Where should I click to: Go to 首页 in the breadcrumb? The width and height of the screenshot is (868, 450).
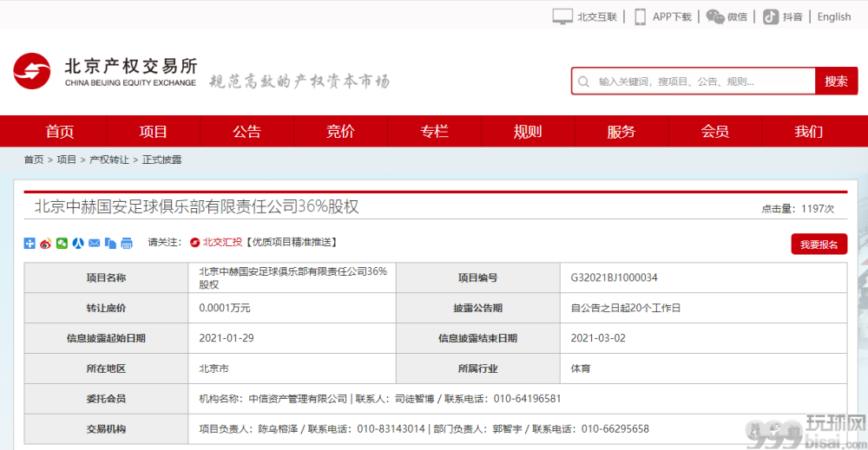point(33,160)
